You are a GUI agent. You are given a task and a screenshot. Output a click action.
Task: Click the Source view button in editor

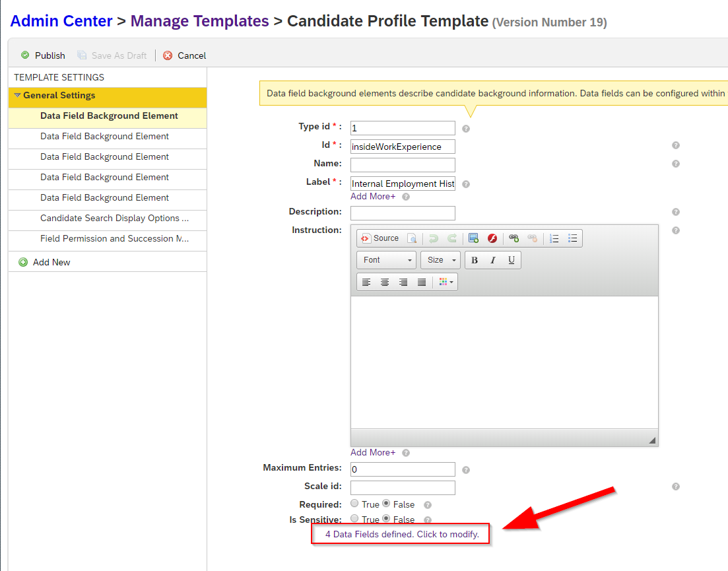click(x=380, y=238)
